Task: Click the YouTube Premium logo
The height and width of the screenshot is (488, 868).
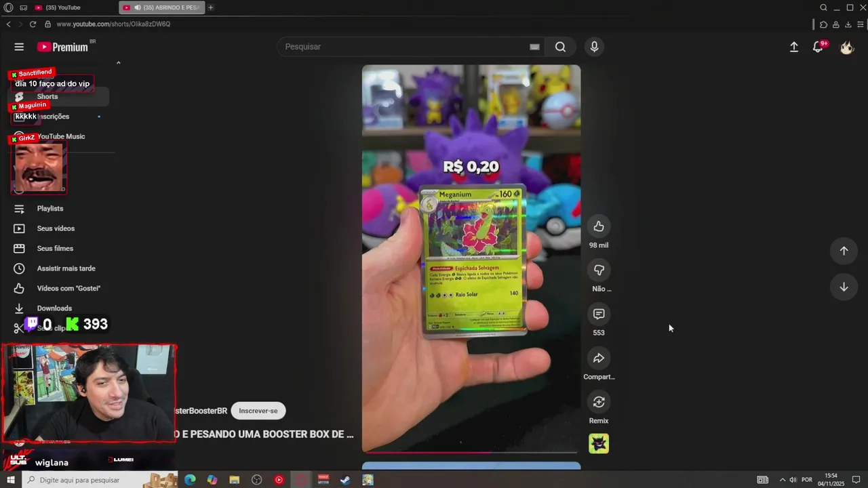Action: click(x=62, y=47)
